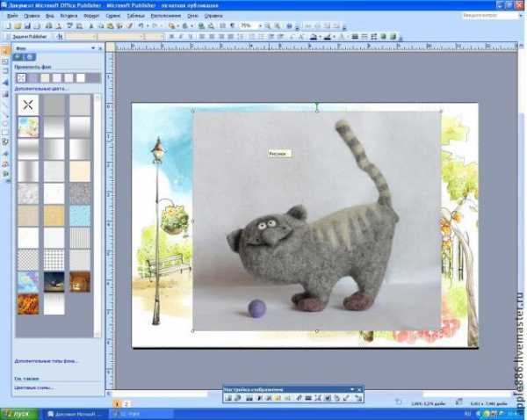The image size is (527, 420).
Task: Open the Windows Пуск start button
Action: [19, 414]
